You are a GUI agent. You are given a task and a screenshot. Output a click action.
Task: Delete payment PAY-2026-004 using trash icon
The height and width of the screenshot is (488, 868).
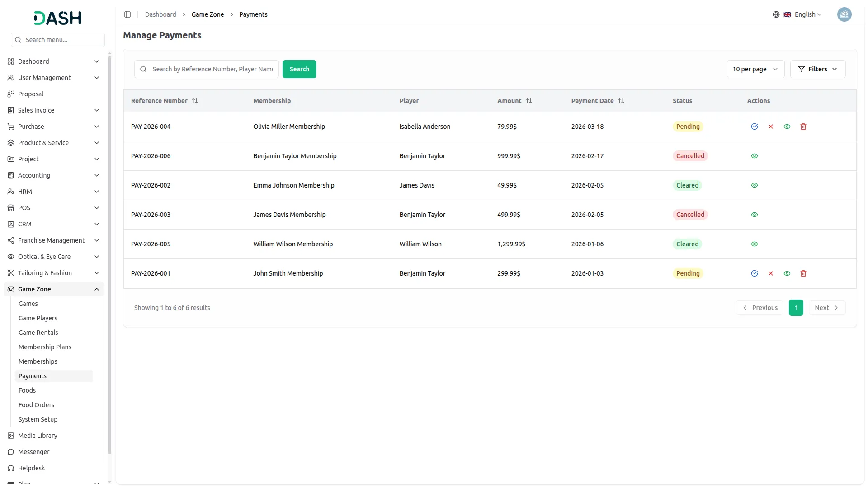(803, 127)
